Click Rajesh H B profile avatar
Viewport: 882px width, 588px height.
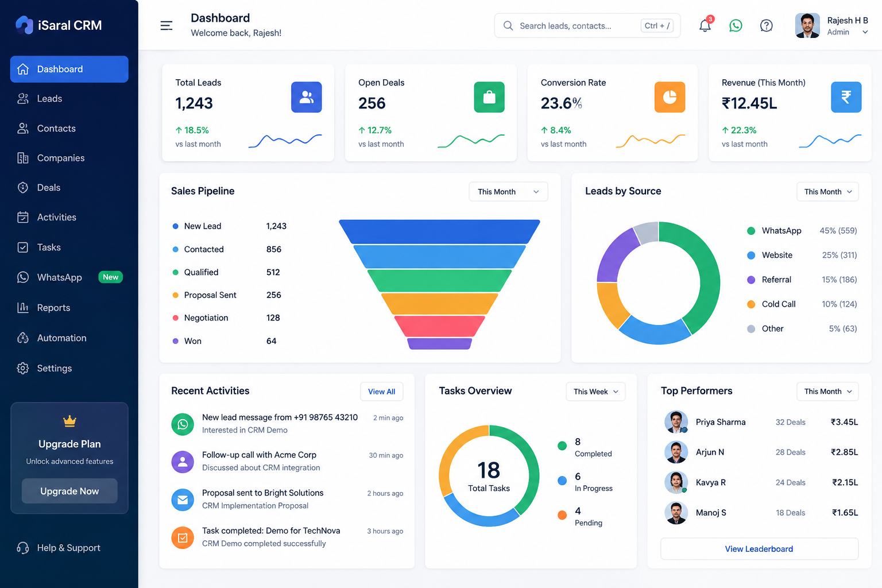pyautogui.click(x=807, y=25)
